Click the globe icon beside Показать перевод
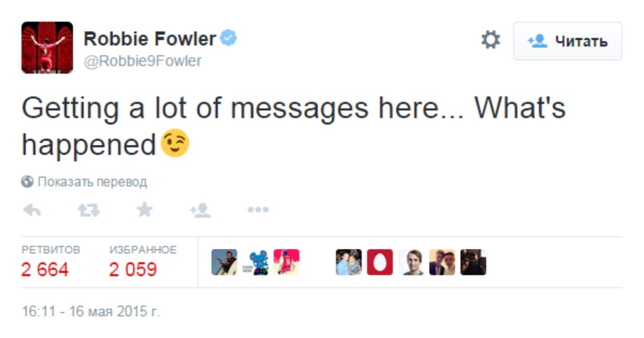Viewport: 644px width, 338px height. point(27,182)
